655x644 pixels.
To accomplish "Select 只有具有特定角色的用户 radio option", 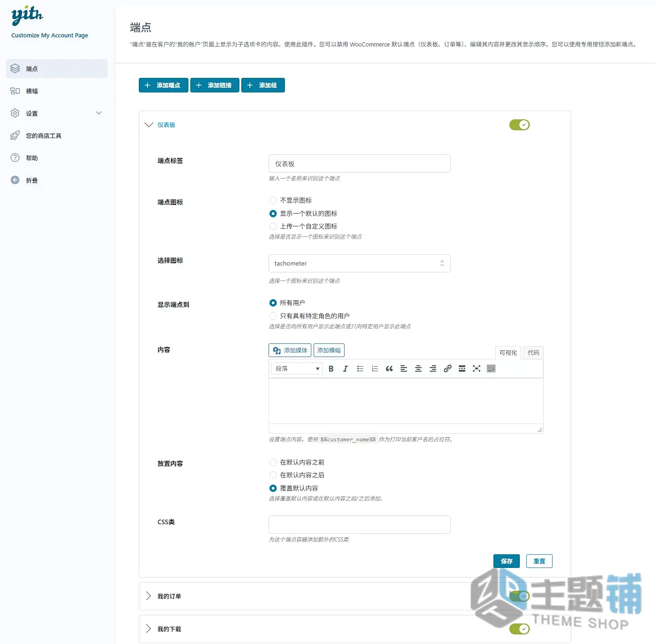I will [273, 316].
